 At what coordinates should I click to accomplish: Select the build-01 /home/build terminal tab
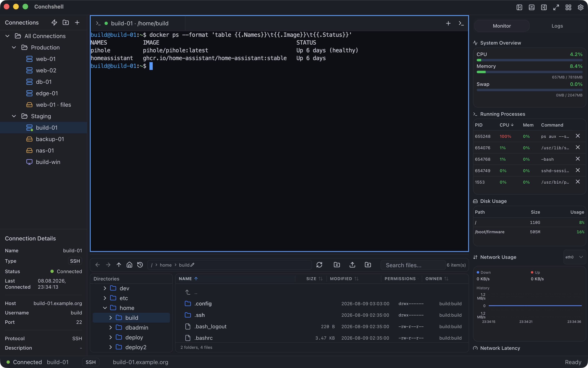click(138, 23)
